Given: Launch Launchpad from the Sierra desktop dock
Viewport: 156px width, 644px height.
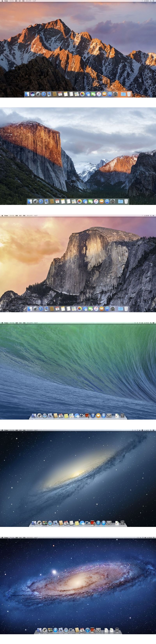Looking at the screenshot, I should 38,94.
